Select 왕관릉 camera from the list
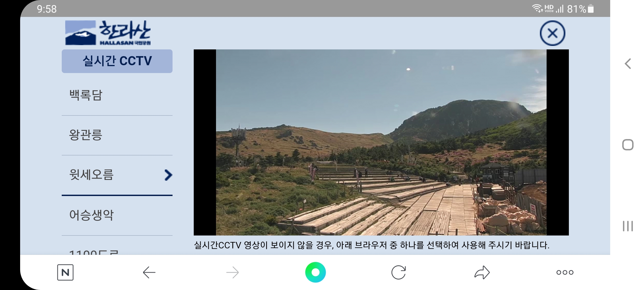Viewport: 644px width, 290px height. pos(117,135)
